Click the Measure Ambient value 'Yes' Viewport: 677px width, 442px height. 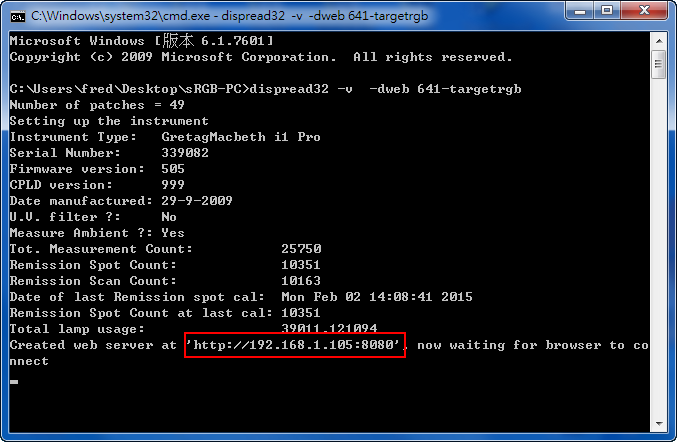coord(173,233)
